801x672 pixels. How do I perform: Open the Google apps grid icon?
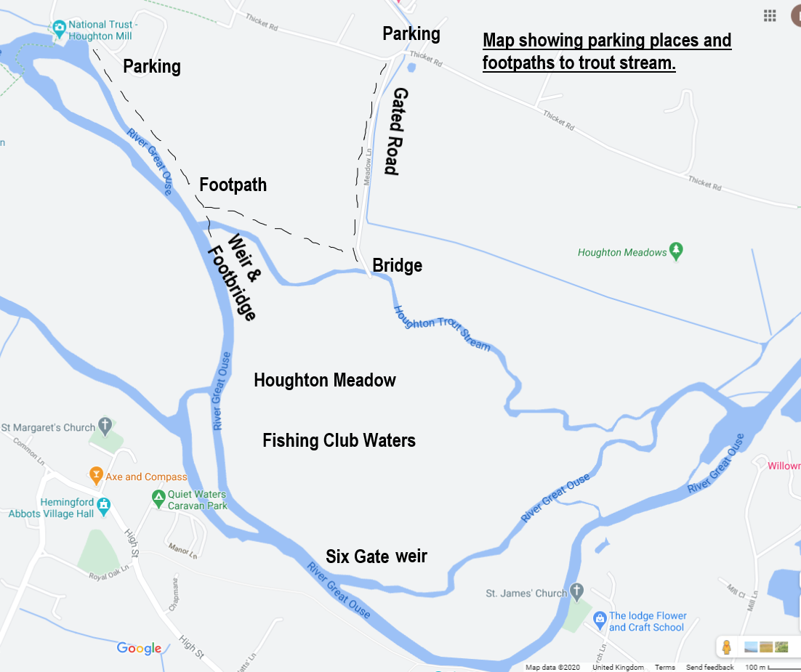(x=769, y=16)
